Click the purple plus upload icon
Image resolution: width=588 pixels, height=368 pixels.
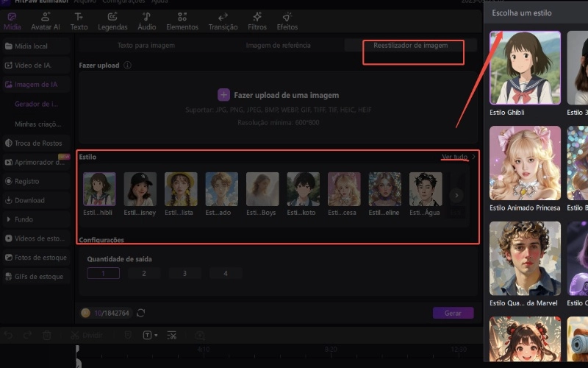pos(223,95)
